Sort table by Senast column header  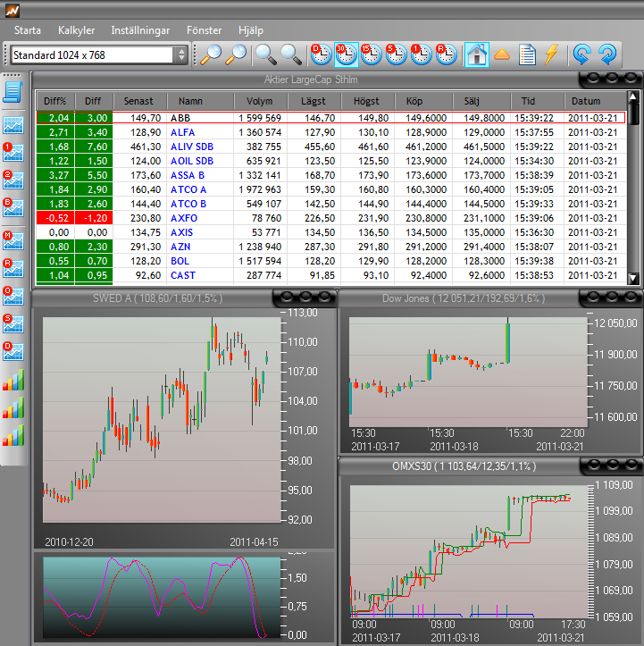click(x=139, y=101)
